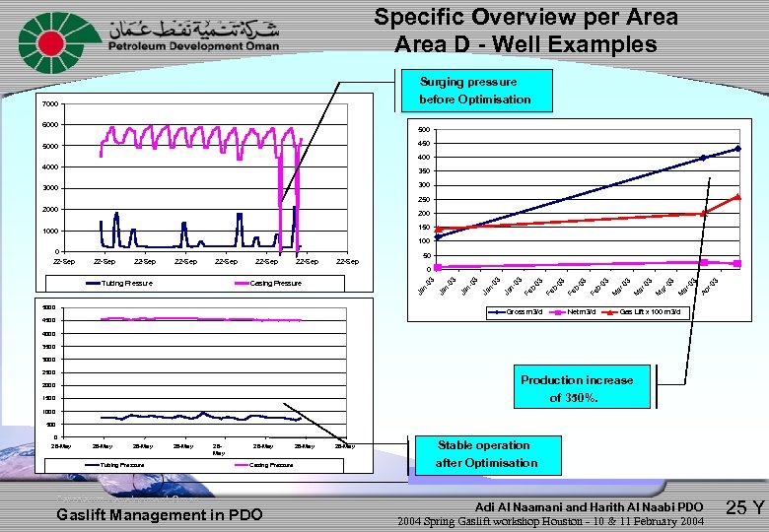Select the footer text 'Gaslift Management in PDO'

click(160, 515)
